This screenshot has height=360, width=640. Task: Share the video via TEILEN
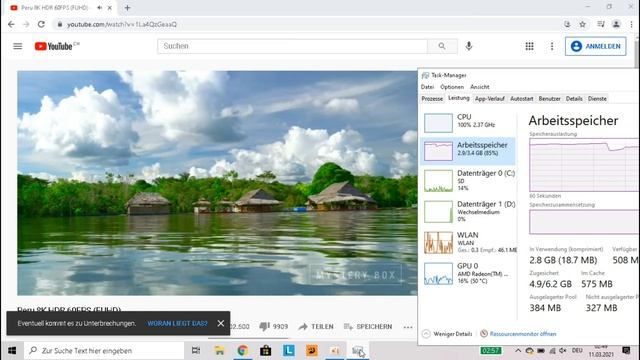(316, 327)
